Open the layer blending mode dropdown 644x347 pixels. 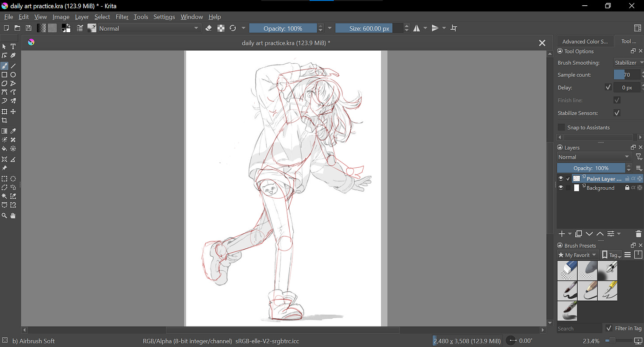tap(594, 157)
